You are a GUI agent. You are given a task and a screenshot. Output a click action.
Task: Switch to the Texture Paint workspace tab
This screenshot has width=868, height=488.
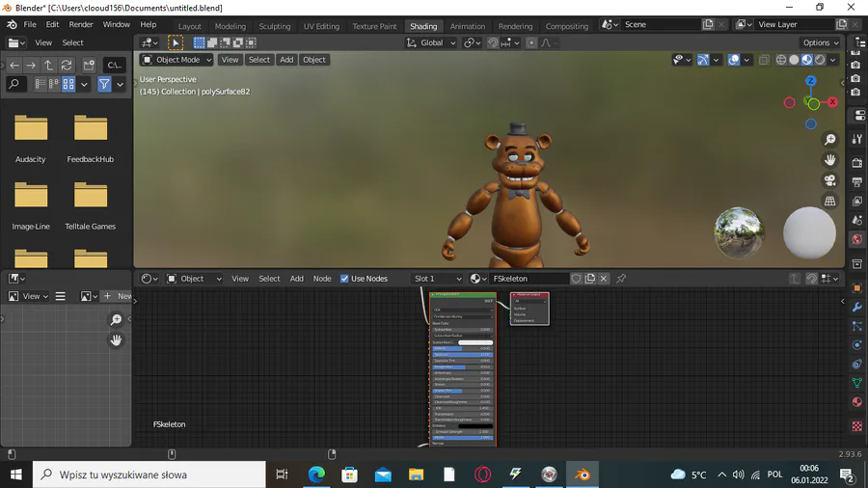coord(373,26)
